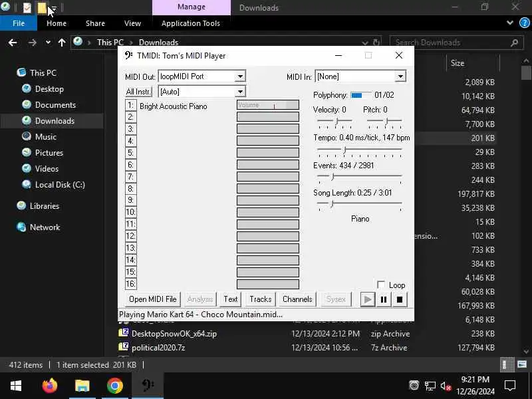The height and width of the screenshot is (399, 532).
Task: Open the Channels button
Action: (x=297, y=299)
